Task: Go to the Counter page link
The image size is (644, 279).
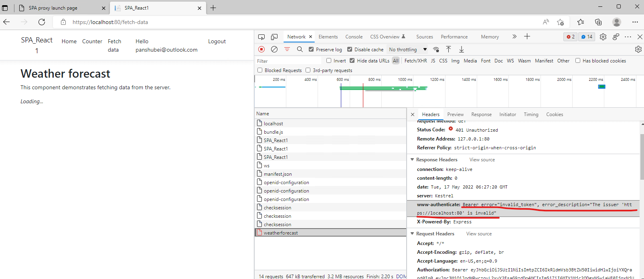Action: pyautogui.click(x=92, y=41)
